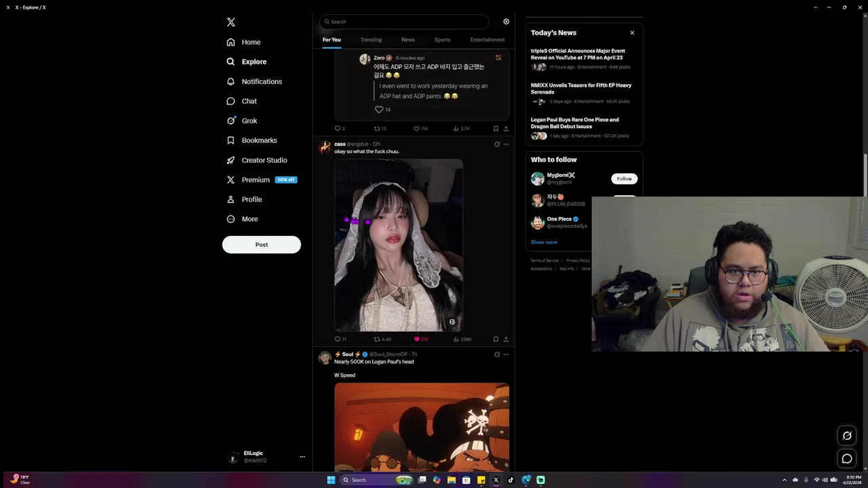Open Soul @Soul_StormOP profile name
The width and height of the screenshot is (868, 488).
pyautogui.click(x=371, y=354)
